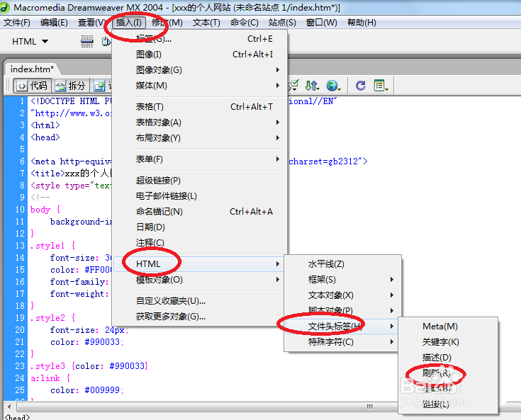This screenshot has width=521, height=420.
Task: Open the 文件(F) menu
Action: click(x=17, y=23)
